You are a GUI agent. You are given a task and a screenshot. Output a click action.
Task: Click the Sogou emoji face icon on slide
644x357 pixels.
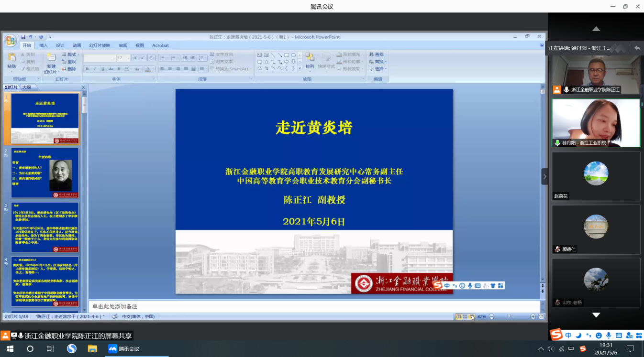[x=462, y=286]
